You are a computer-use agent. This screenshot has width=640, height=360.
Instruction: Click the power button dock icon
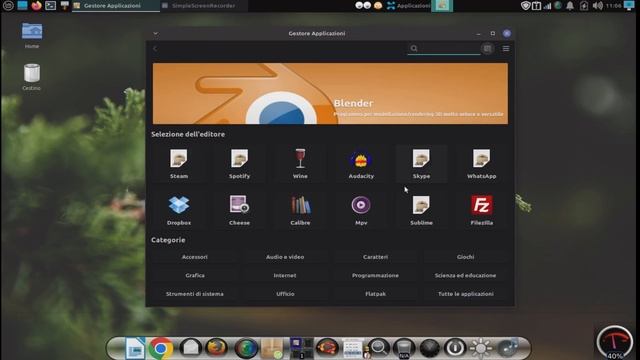[x=455, y=348]
